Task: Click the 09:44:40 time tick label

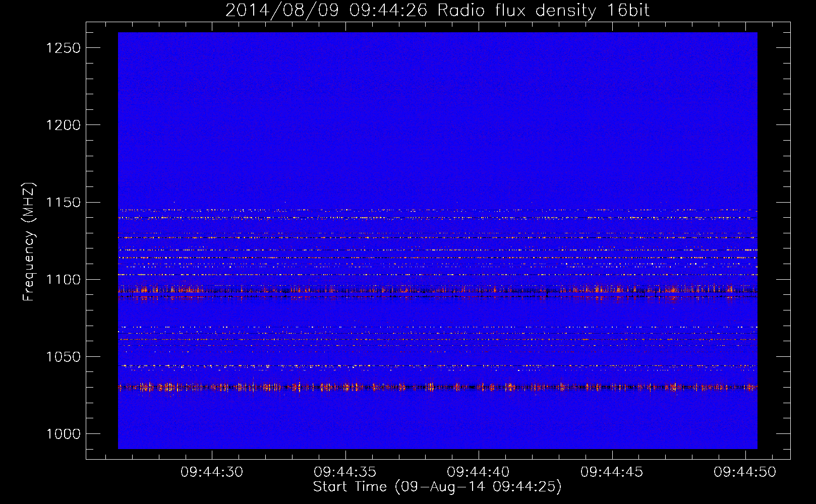Action: click(x=478, y=472)
